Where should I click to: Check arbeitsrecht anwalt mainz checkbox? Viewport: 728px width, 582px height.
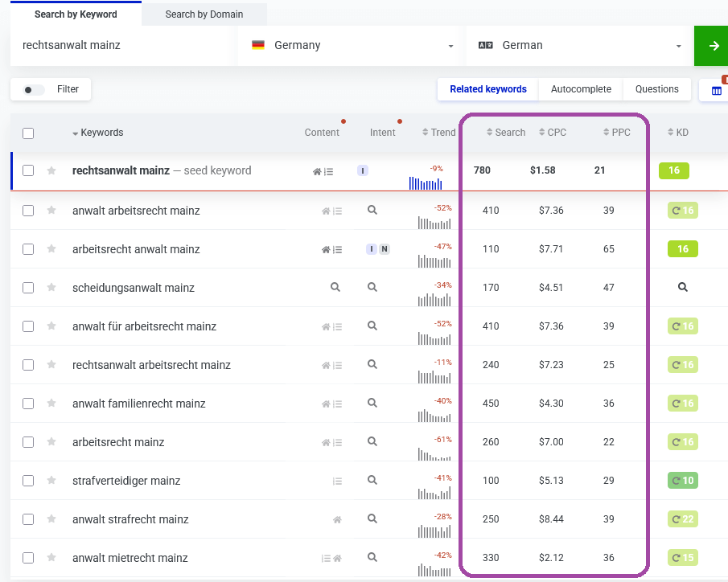(x=28, y=248)
